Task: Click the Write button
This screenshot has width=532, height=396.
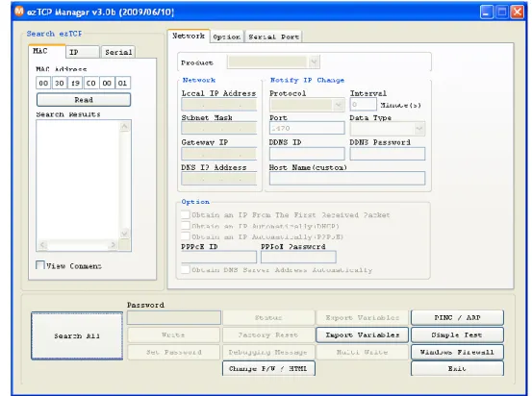Action: [174, 335]
